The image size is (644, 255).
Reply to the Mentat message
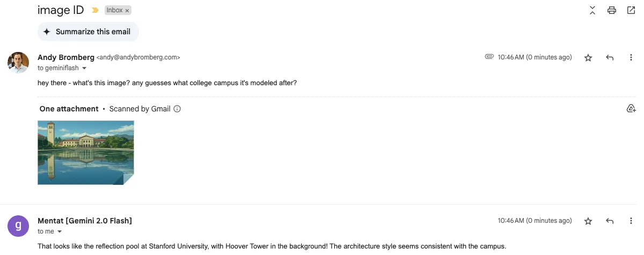pyautogui.click(x=610, y=221)
